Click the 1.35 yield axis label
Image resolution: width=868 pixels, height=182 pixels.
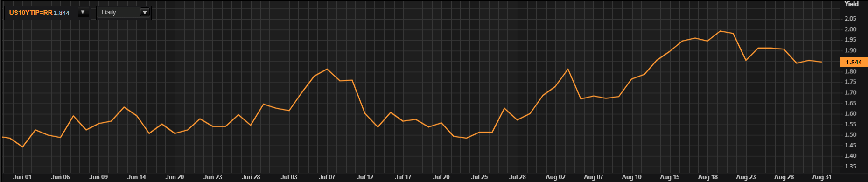coord(850,167)
